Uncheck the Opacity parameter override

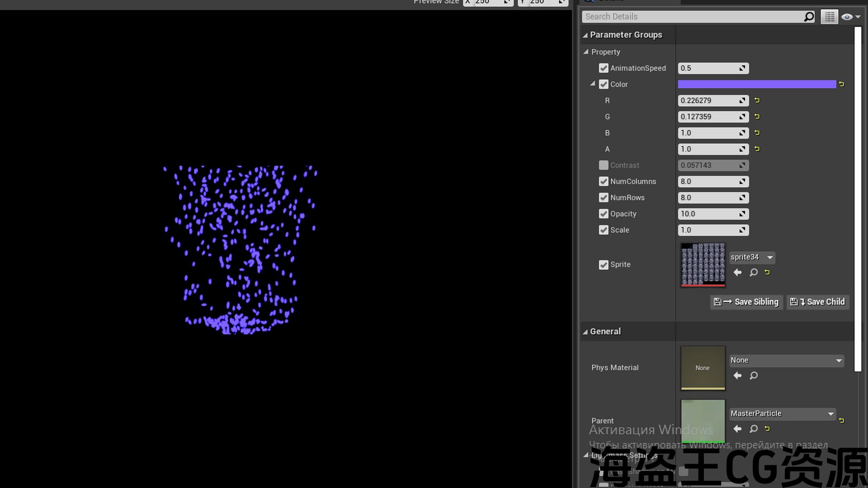(604, 214)
